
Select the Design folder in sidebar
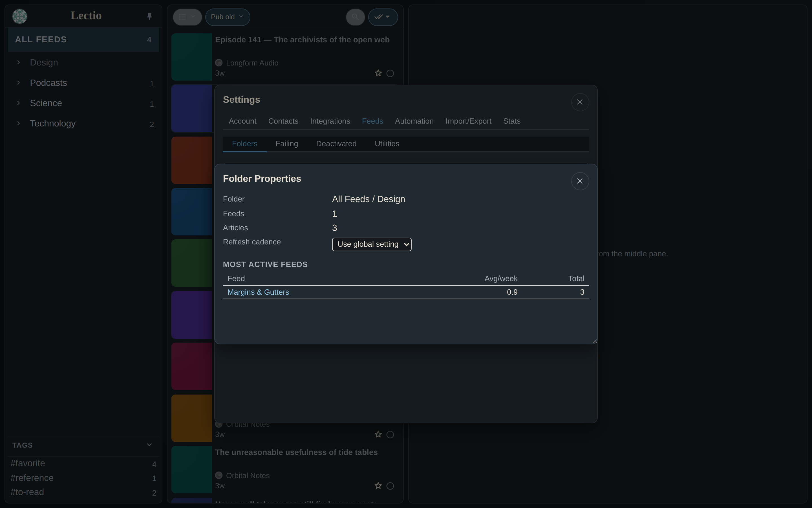[x=44, y=62]
